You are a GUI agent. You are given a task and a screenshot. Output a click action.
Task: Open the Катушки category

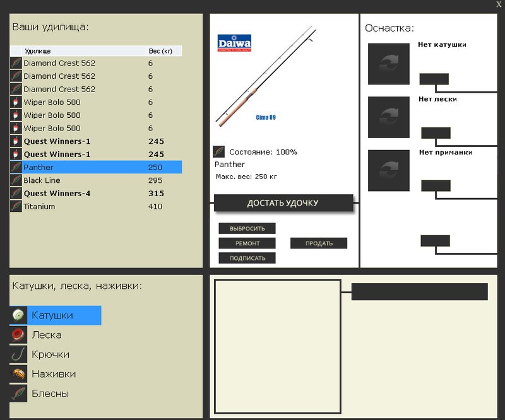point(56,315)
